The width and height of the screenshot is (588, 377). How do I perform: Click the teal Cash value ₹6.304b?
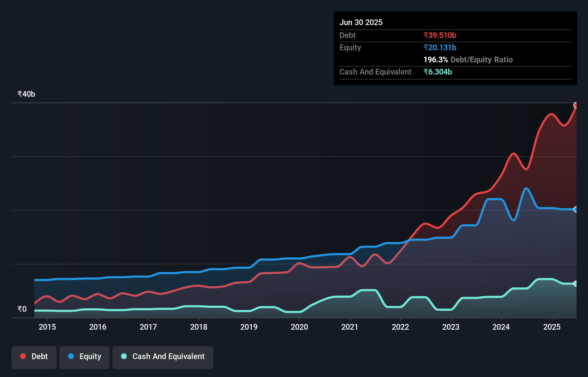(438, 72)
